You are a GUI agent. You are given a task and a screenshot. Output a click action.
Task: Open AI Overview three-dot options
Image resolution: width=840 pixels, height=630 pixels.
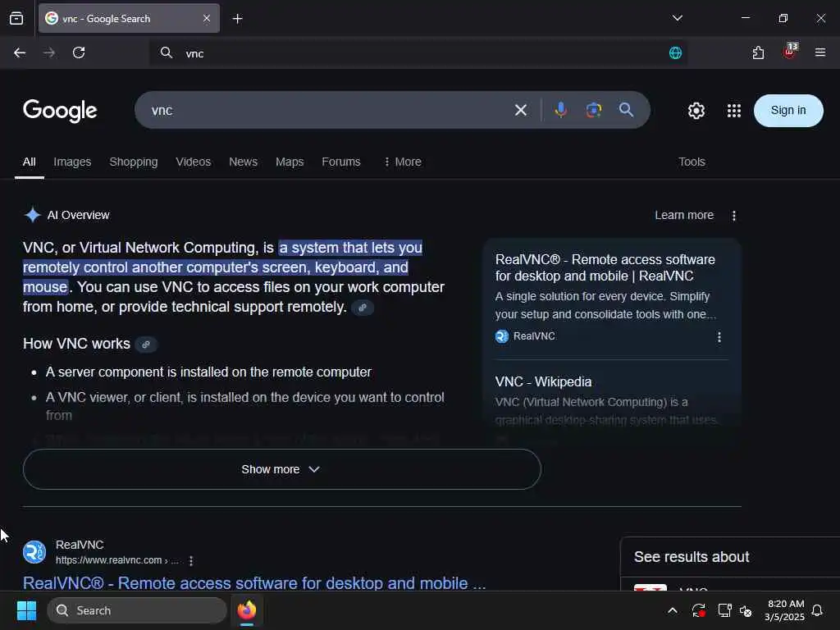(x=734, y=216)
